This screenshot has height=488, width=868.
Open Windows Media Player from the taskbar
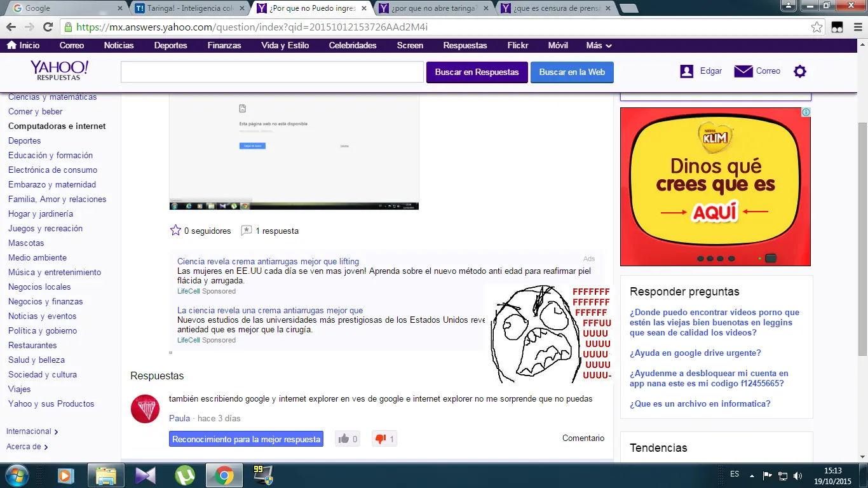[66, 475]
